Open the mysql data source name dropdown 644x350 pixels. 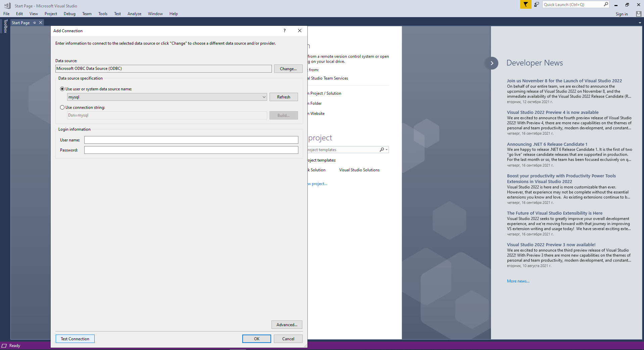click(x=264, y=97)
